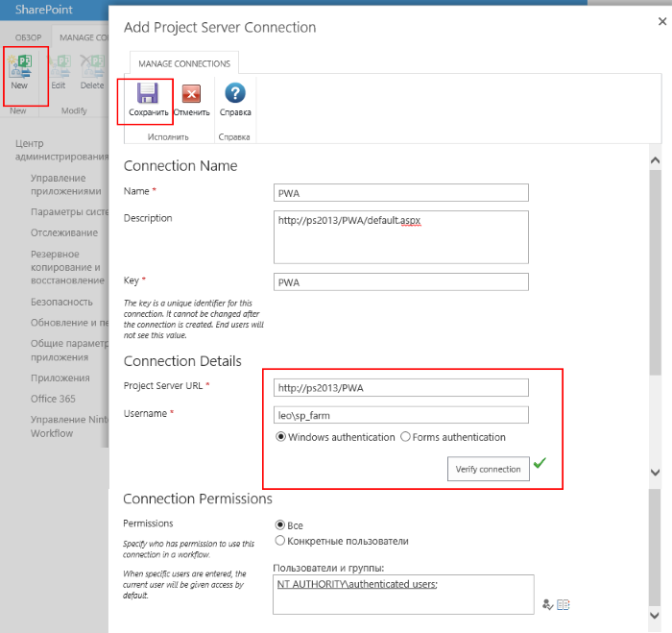The image size is (672, 633).
Task: Click the Пользователи и группы people picker box
Action: coord(403,595)
